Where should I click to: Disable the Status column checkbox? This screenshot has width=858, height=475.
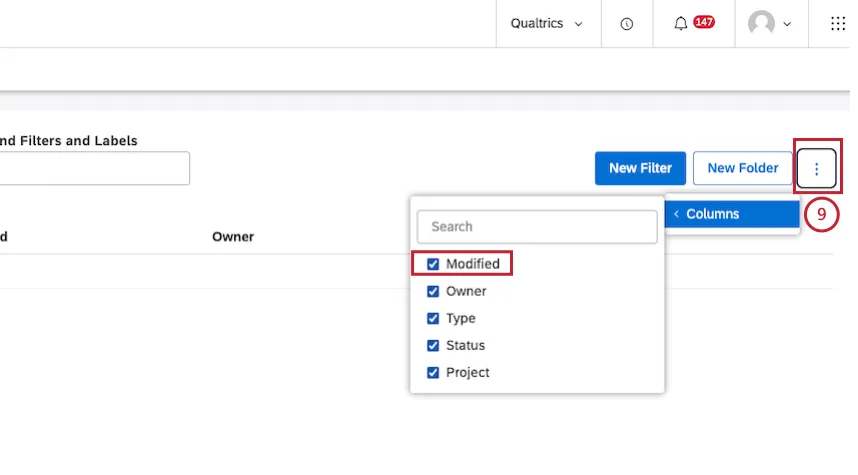(x=433, y=345)
